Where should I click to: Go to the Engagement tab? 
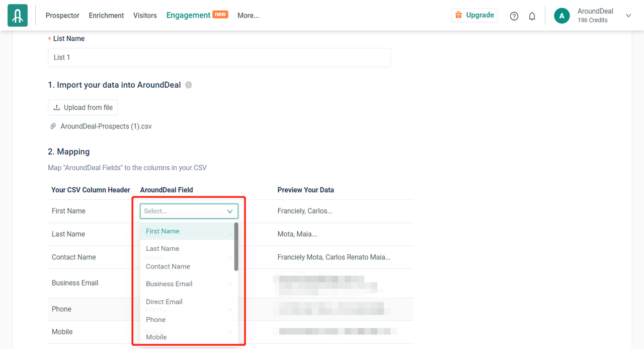pos(188,16)
